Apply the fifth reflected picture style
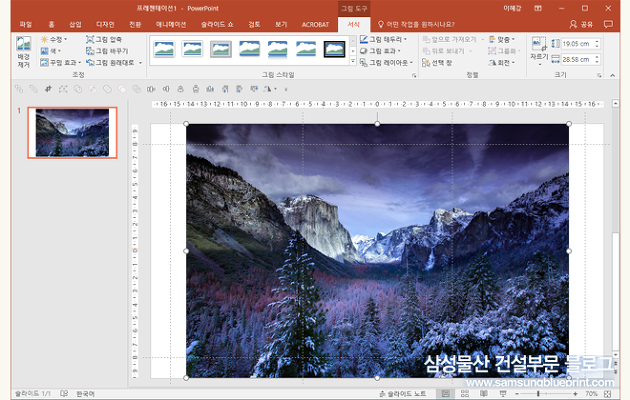Viewport: 630px width, 400px height. pos(277,49)
